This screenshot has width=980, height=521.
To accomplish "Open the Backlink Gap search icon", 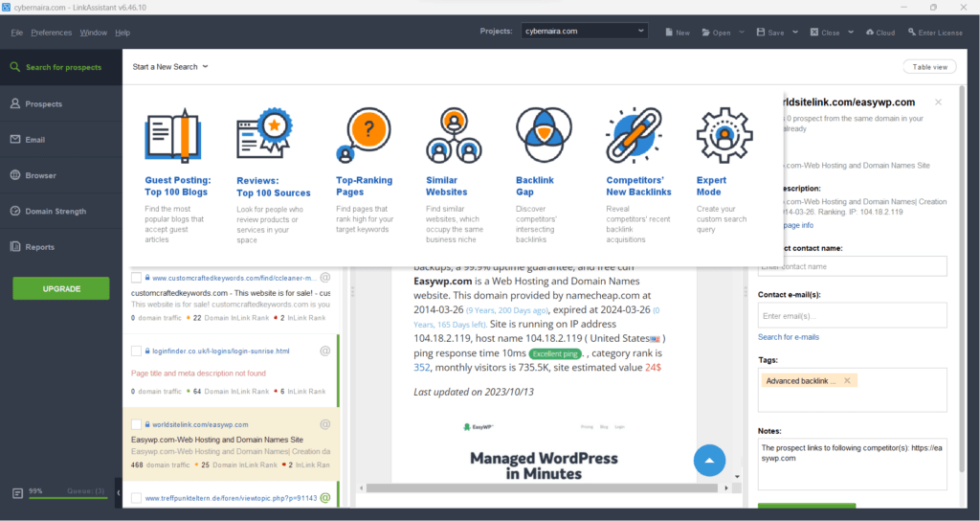I will pyautogui.click(x=544, y=134).
